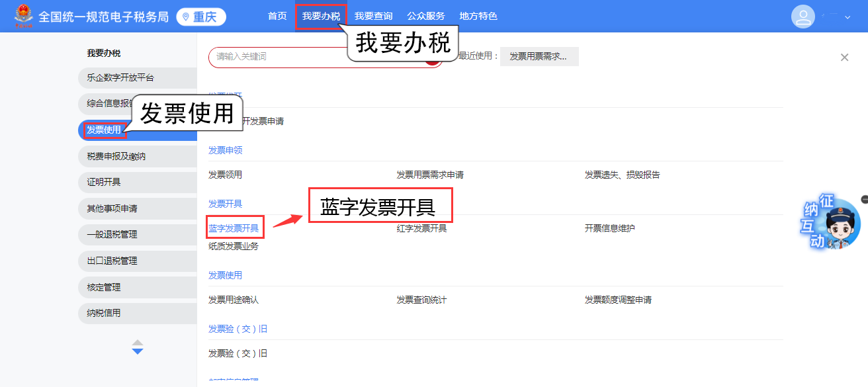Open the 重庆 location selector
Image resolution: width=868 pixels, height=387 pixels.
pyautogui.click(x=201, y=17)
